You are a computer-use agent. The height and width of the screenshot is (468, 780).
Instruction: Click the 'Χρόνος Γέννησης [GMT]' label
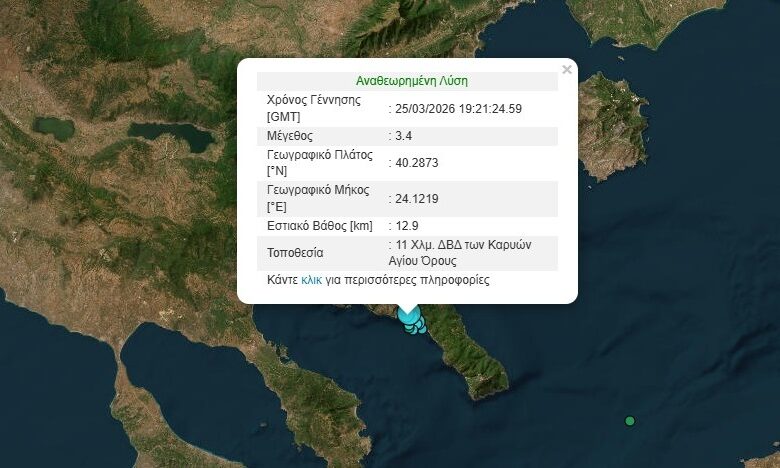point(312,108)
